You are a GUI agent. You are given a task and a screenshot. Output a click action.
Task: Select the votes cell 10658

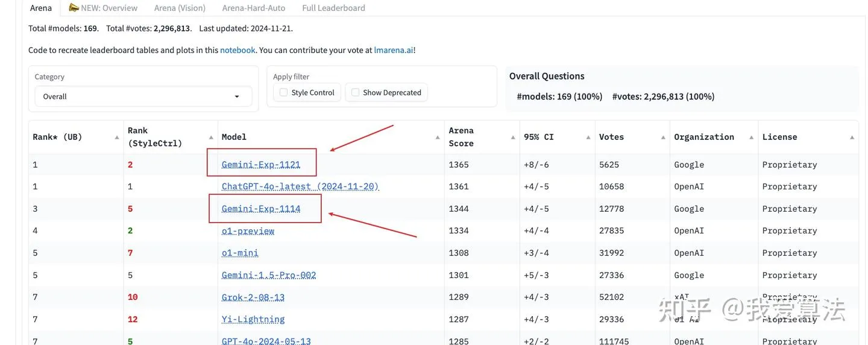(611, 186)
